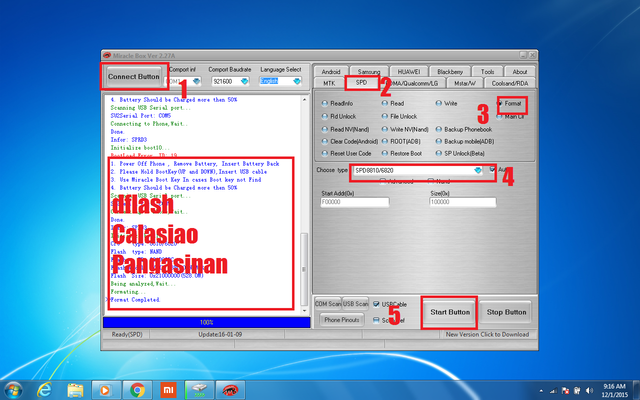The width and height of the screenshot is (640, 400).
Task: Select the Rd Unlock option
Action: (x=339, y=116)
